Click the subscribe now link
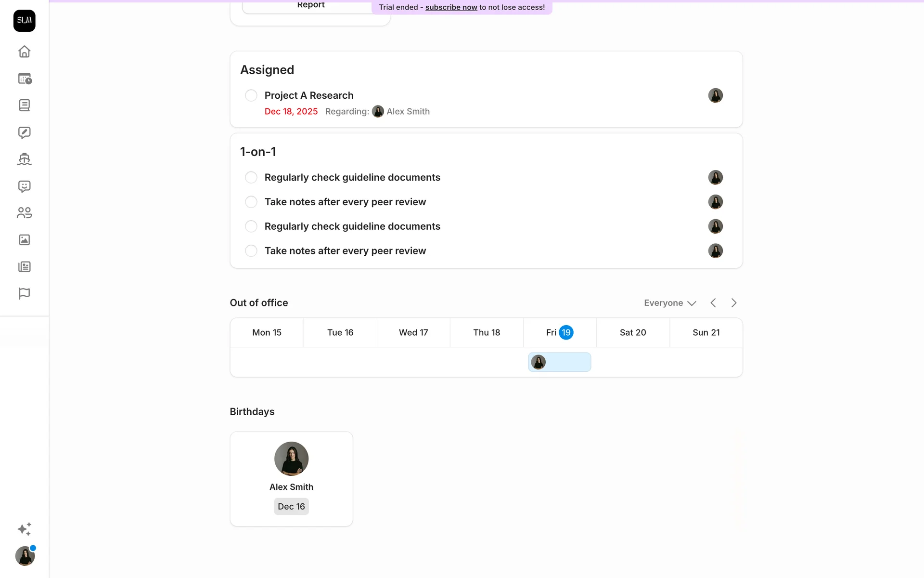Viewport: 924px width, 578px height. coord(451,7)
